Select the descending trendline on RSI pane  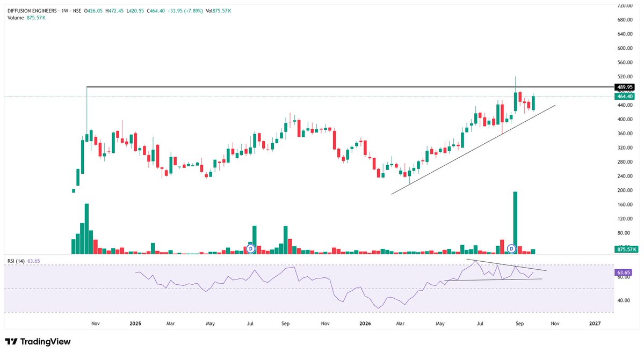pos(506,265)
